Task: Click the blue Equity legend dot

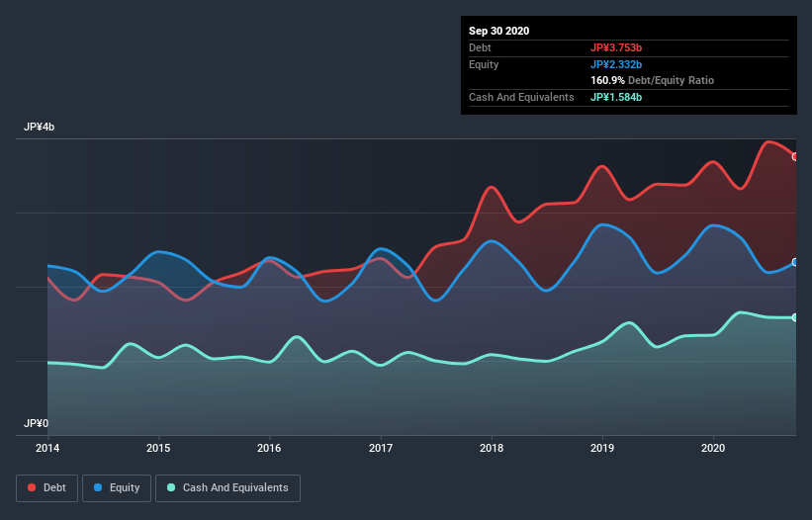Action: pyautogui.click(x=98, y=487)
